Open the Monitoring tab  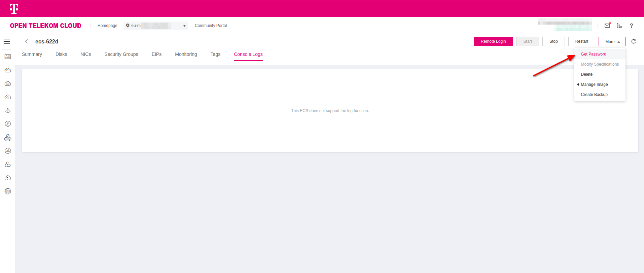(x=186, y=54)
